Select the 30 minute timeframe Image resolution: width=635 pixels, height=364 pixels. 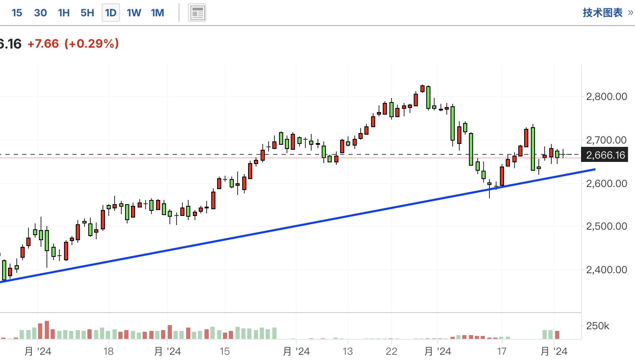[41, 13]
